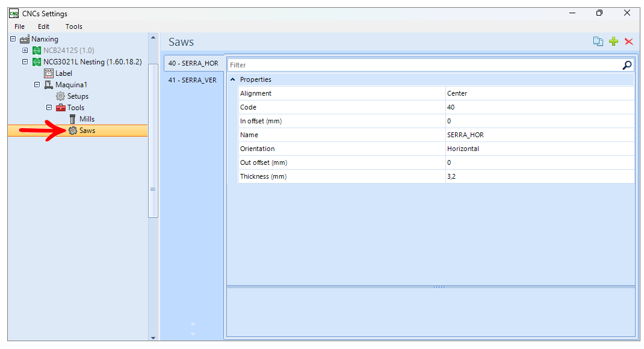644x349 pixels.
Task: Open the Edit menu
Action: point(43,26)
